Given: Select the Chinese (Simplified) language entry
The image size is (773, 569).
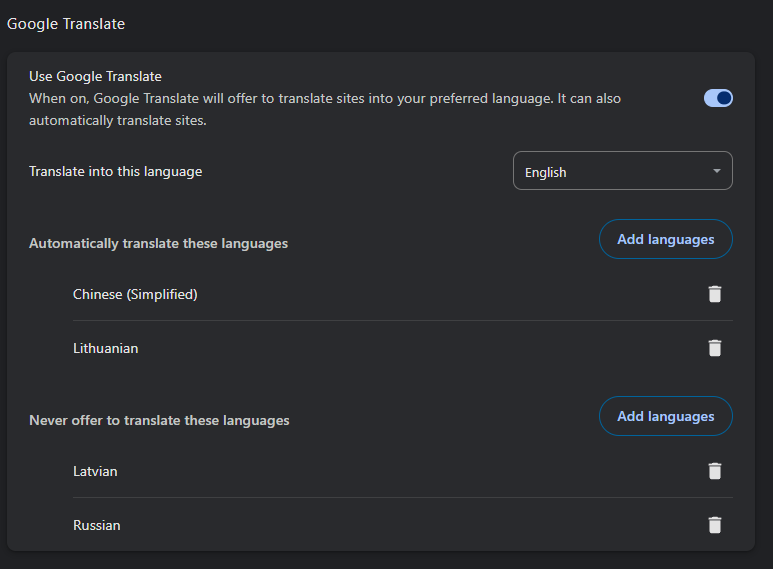Looking at the screenshot, I should (x=135, y=294).
